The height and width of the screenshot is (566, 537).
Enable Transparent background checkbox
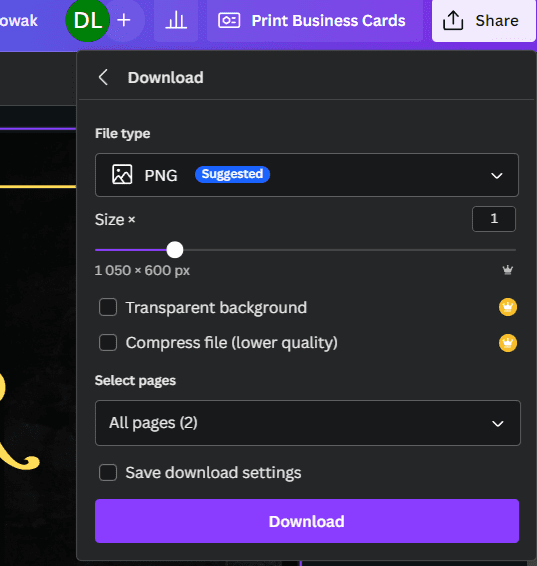[x=108, y=307]
